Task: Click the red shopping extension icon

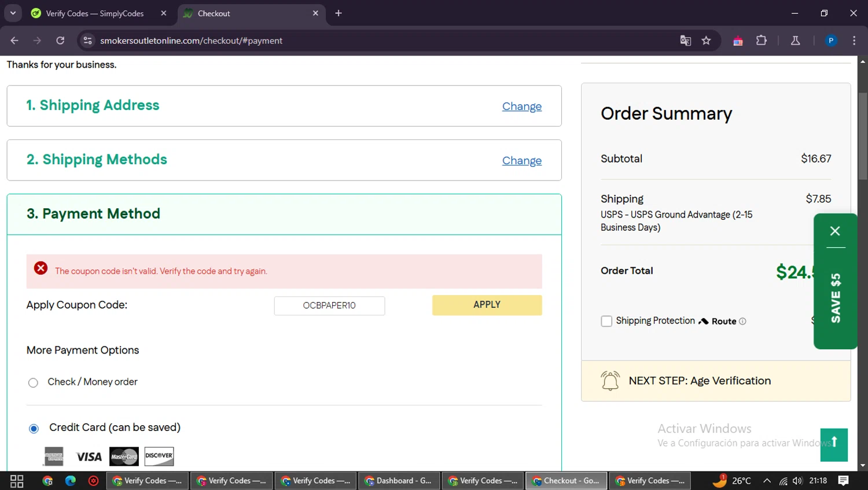Action: pos(738,40)
